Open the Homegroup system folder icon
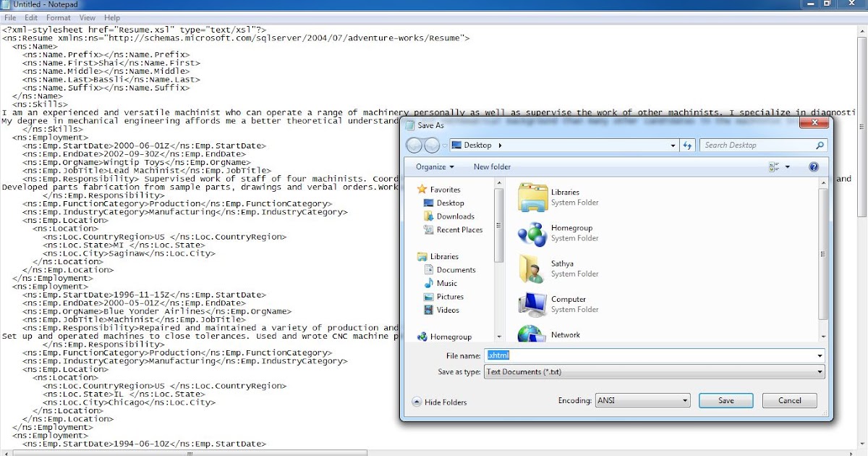The image size is (868, 456). [533, 233]
